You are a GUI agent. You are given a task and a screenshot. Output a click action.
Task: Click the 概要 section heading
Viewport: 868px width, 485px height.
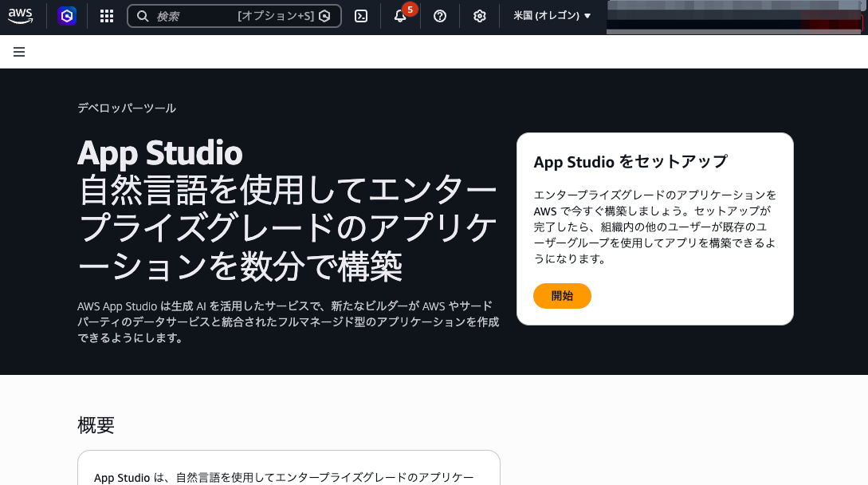click(96, 425)
